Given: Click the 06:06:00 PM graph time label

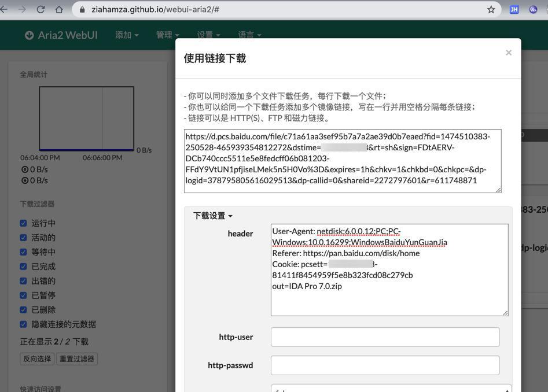Looking at the screenshot, I should coord(103,158).
